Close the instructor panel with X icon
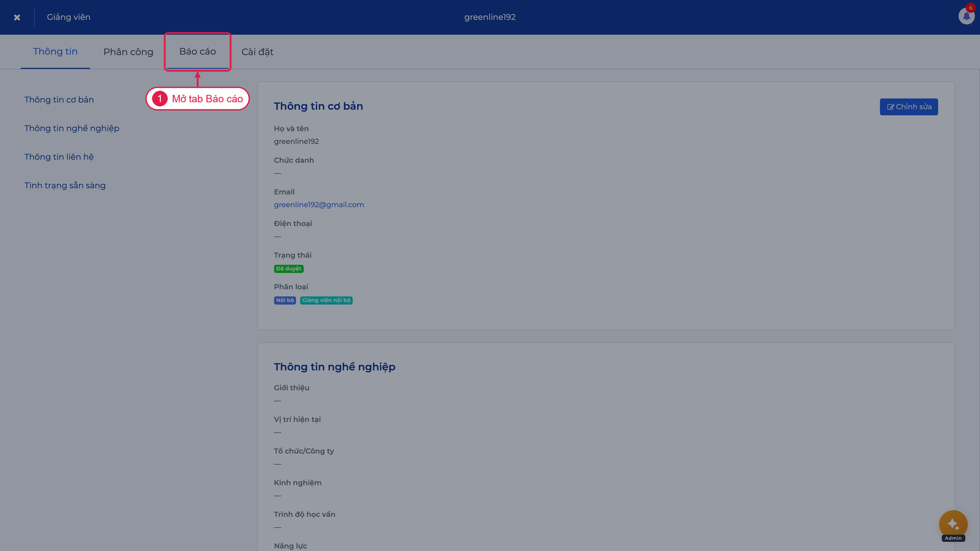Screen dimensions: 980x551 [17, 17]
